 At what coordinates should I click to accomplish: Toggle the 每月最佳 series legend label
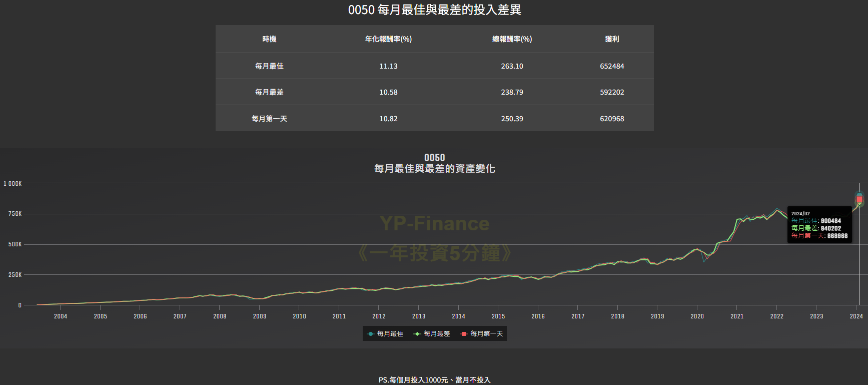pos(390,334)
